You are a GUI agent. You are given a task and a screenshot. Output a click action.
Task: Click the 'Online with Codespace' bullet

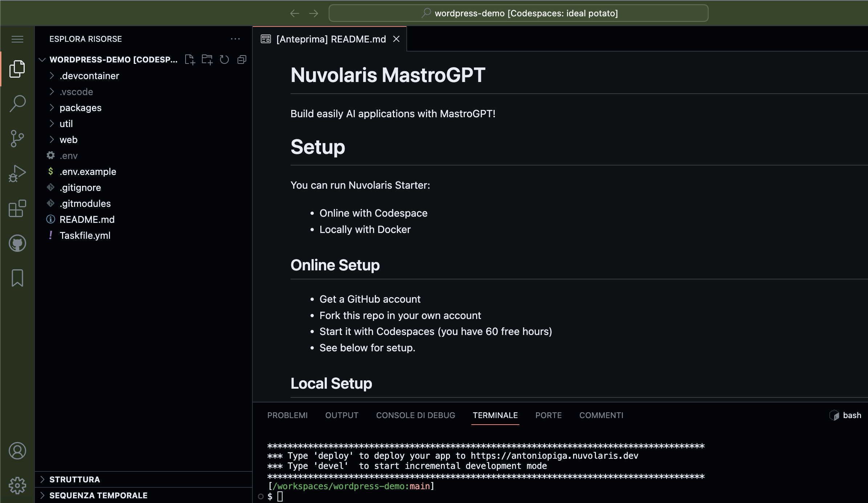coord(373,213)
